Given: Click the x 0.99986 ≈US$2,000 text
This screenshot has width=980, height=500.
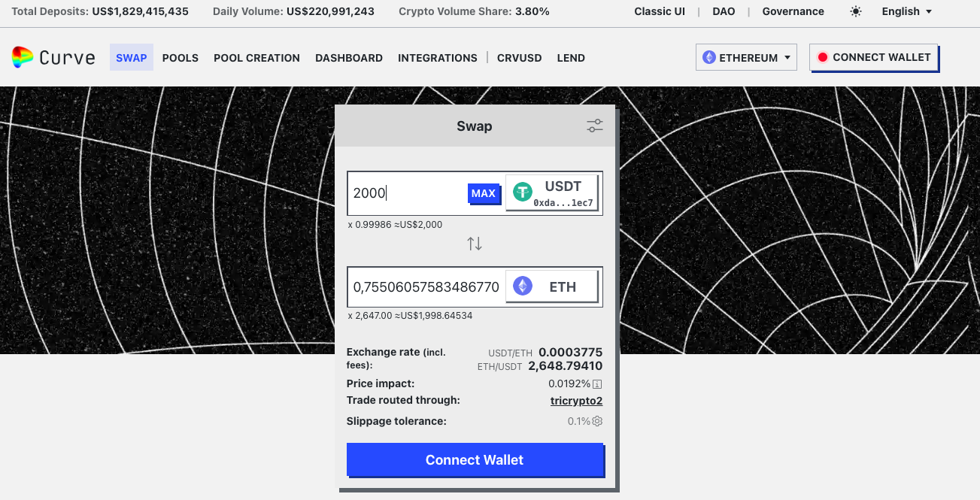Looking at the screenshot, I should coord(395,225).
